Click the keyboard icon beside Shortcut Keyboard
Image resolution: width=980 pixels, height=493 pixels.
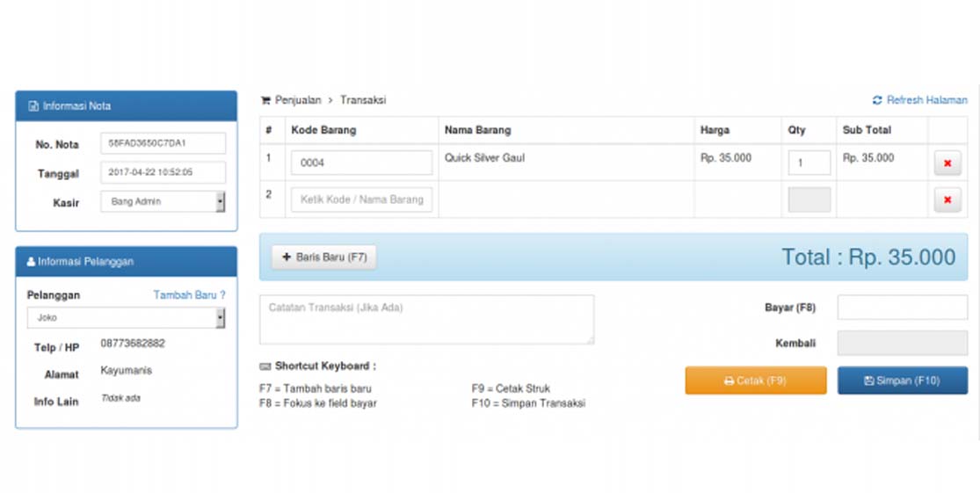[x=265, y=366]
